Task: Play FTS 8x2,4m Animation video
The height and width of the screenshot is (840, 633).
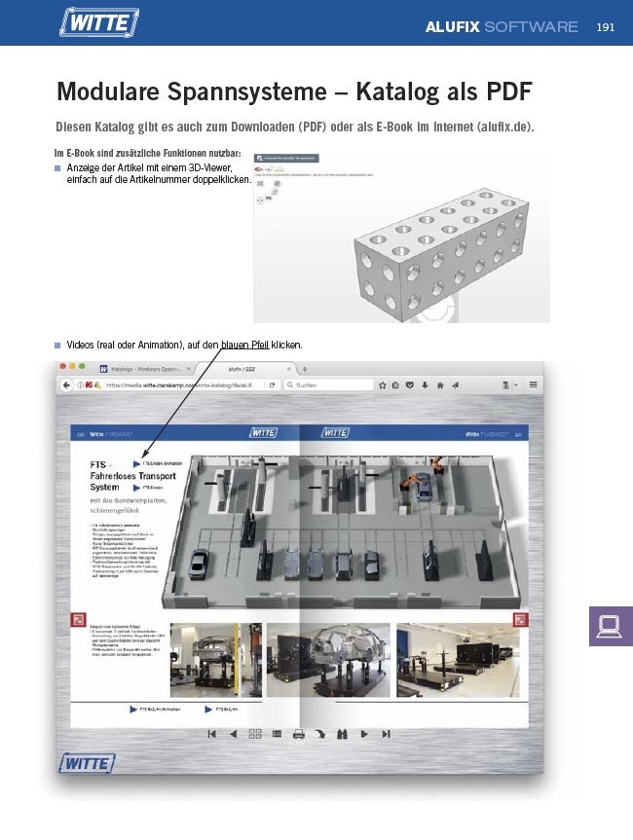Action: click(133, 709)
